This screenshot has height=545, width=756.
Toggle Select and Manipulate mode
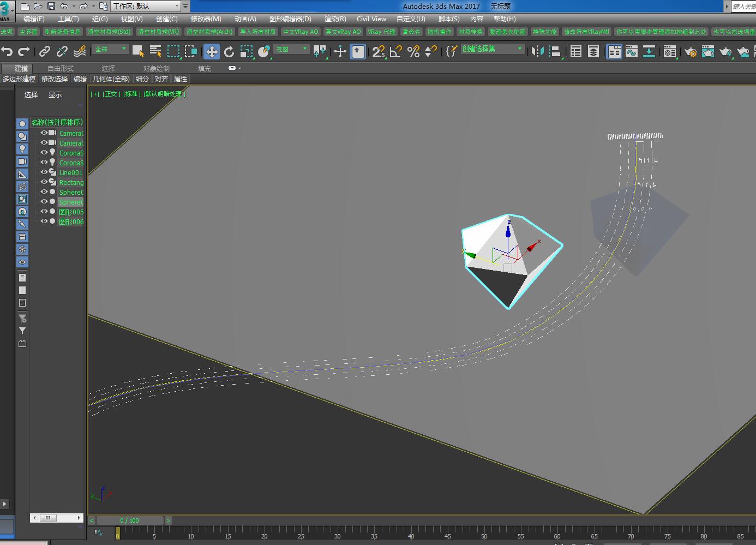click(340, 51)
